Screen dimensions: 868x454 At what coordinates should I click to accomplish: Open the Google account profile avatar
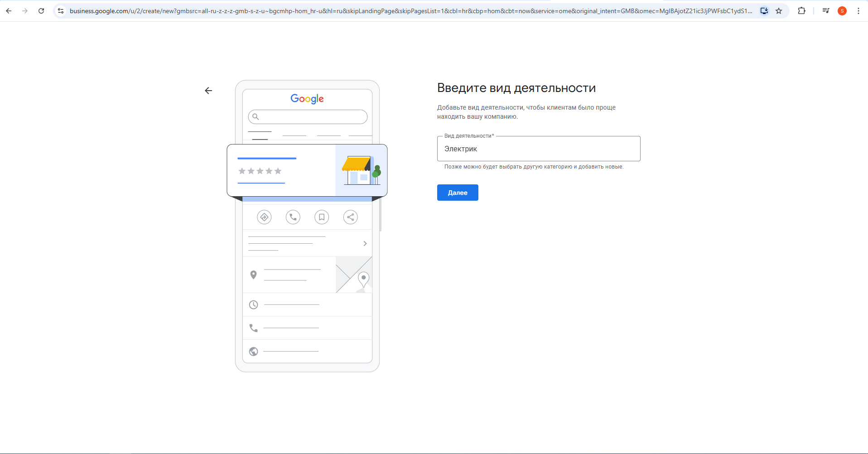pyautogui.click(x=842, y=11)
